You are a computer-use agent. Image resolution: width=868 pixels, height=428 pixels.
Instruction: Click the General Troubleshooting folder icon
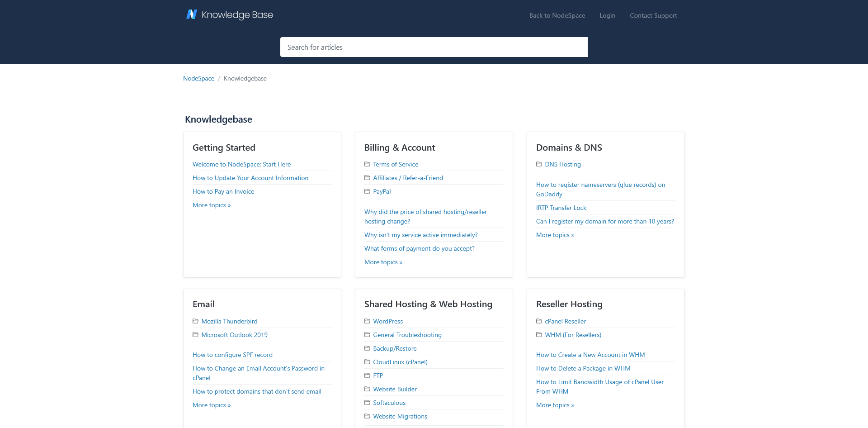(367, 335)
